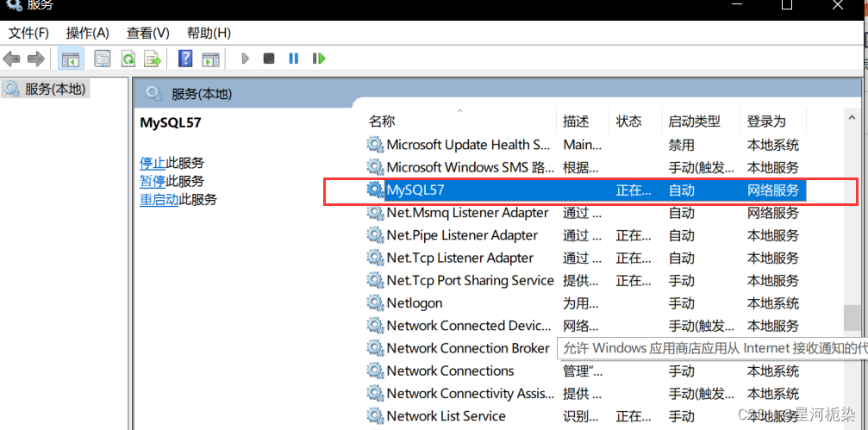Click the Export list toolbar icon
Image resolution: width=868 pixels, height=430 pixels.
[x=153, y=59]
